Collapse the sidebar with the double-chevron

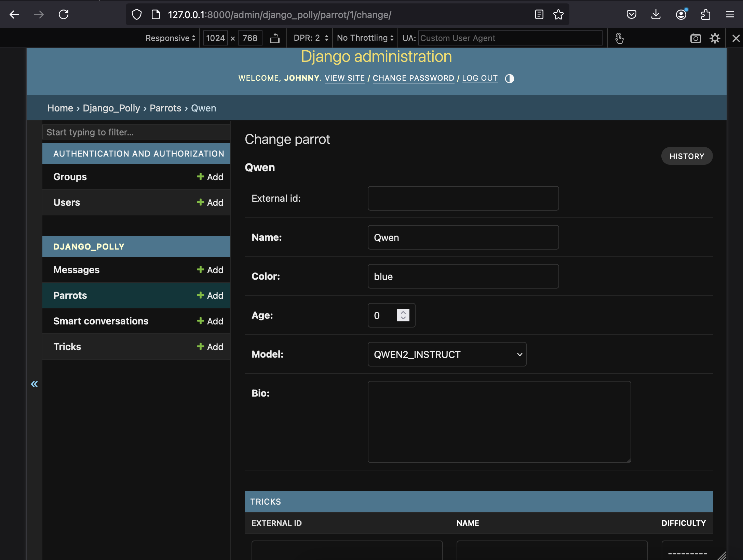click(x=34, y=384)
